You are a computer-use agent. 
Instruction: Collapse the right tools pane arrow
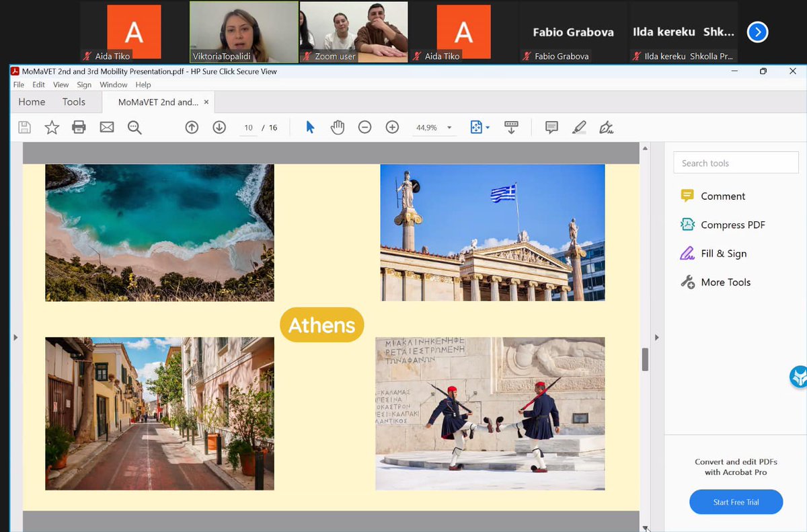pos(657,337)
